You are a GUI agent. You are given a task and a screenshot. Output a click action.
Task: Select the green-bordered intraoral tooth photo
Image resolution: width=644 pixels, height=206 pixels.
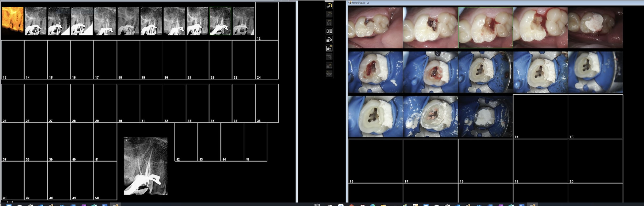pyautogui.click(x=486, y=28)
